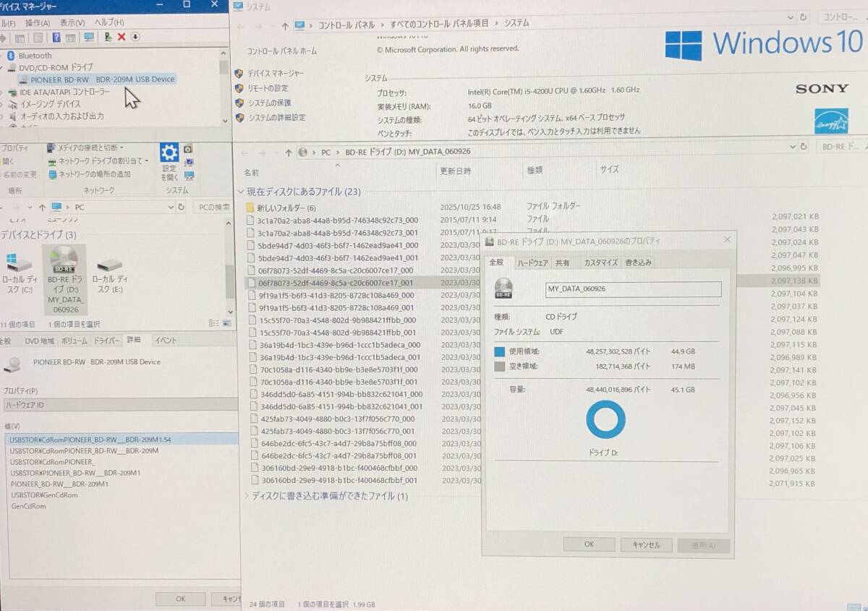The width and height of the screenshot is (868, 611).
Task: Click the update driver icon in Device Manager
Action: click(x=108, y=38)
